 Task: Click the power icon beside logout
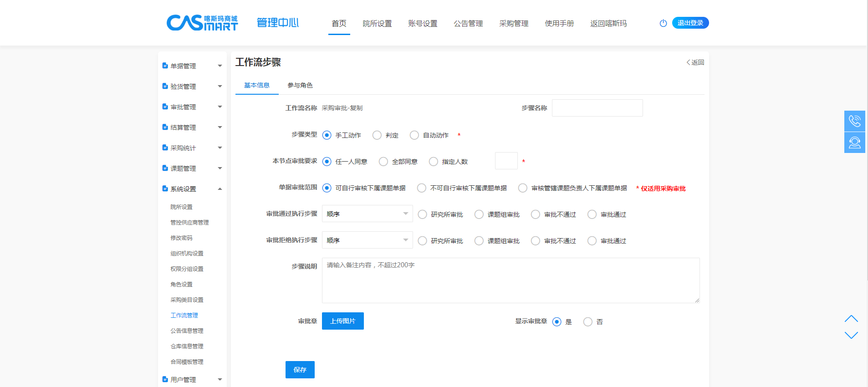point(663,23)
